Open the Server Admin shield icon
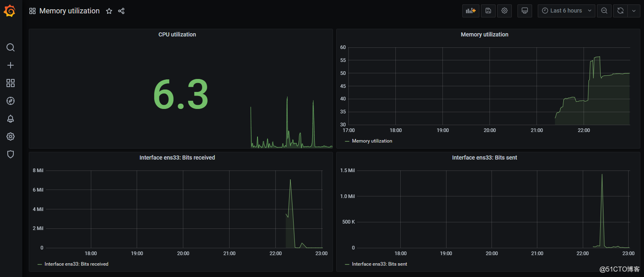Image resolution: width=644 pixels, height=277 pixels. point(11,154)
